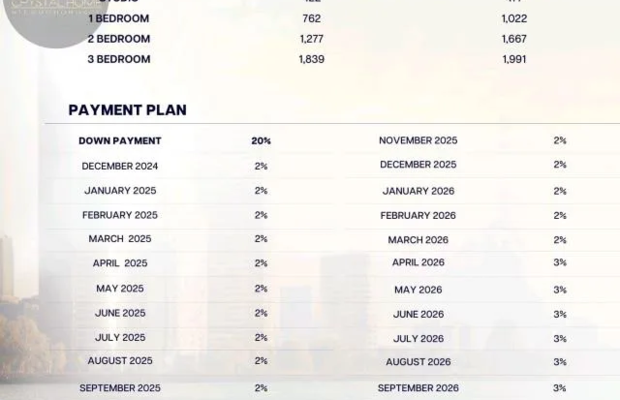Click the AUGUST 2025 label
The width and height of the screenshot is (620, 400).
click(x=120, y=360)
